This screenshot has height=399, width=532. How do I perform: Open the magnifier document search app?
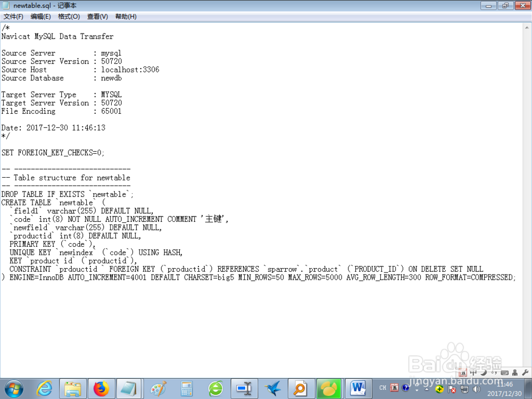click(x=300, y=389)
